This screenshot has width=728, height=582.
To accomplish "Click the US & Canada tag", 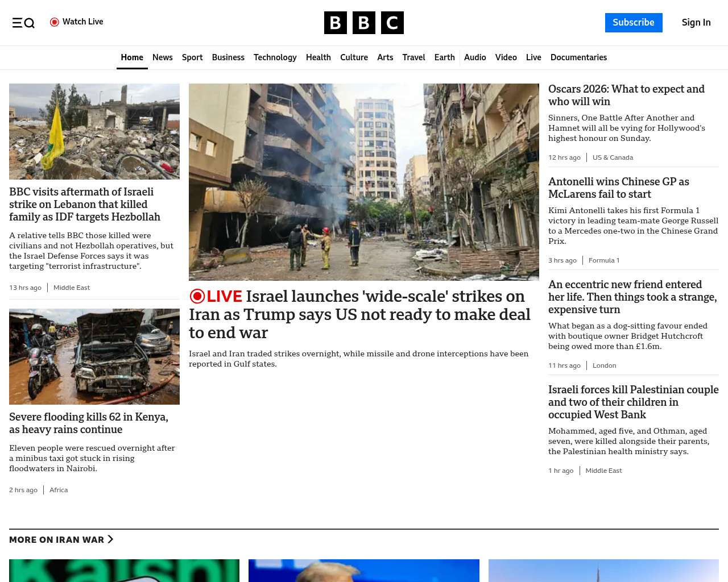I will pos(613,157).
